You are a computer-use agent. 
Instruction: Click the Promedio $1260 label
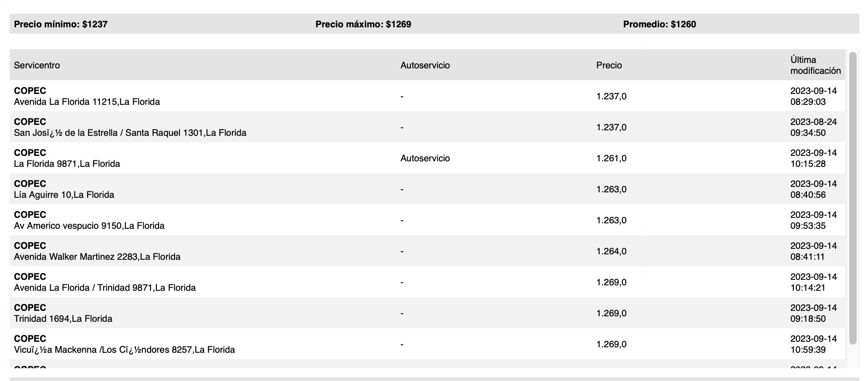coord(659,24)
